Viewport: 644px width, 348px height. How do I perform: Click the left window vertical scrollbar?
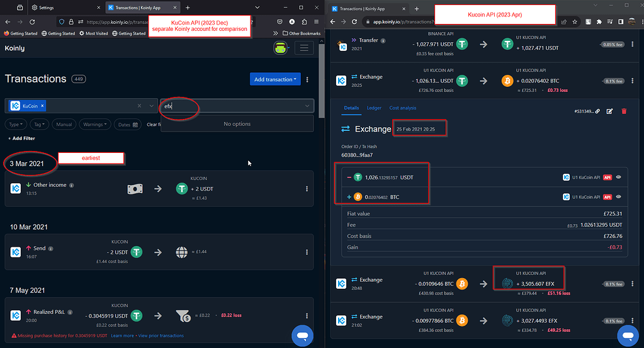(x=322, y=80)
